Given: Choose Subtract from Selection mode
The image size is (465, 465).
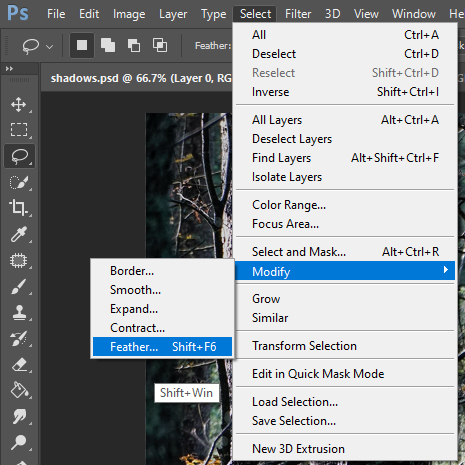Looking at the screenshot, I should 134,45.
